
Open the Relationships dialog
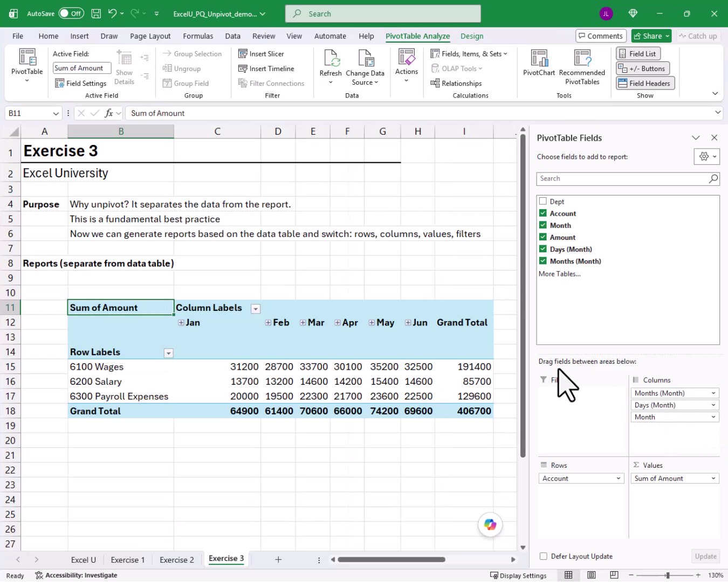click(x=456, y=84)
